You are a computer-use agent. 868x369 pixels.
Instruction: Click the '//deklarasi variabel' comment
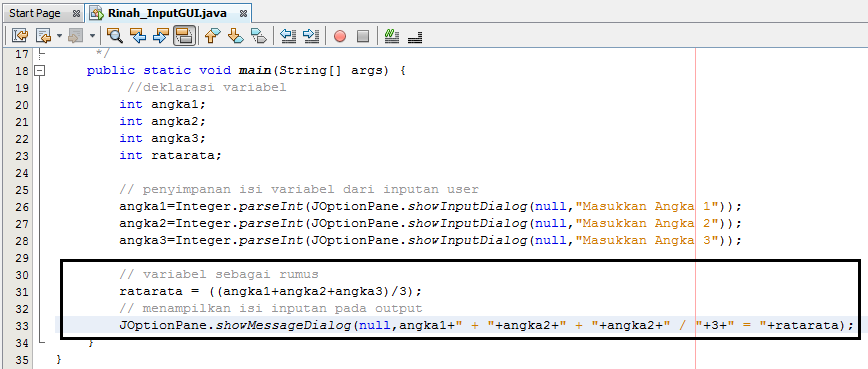206,87
